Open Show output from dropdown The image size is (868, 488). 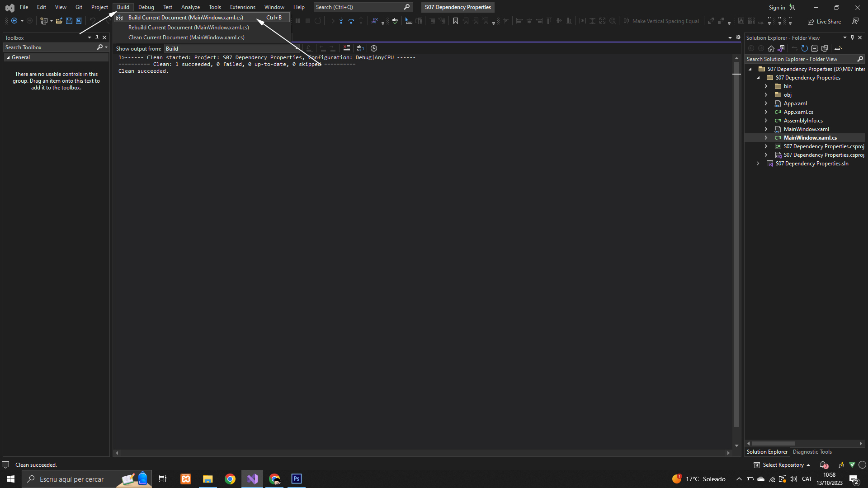coord(231,48)
